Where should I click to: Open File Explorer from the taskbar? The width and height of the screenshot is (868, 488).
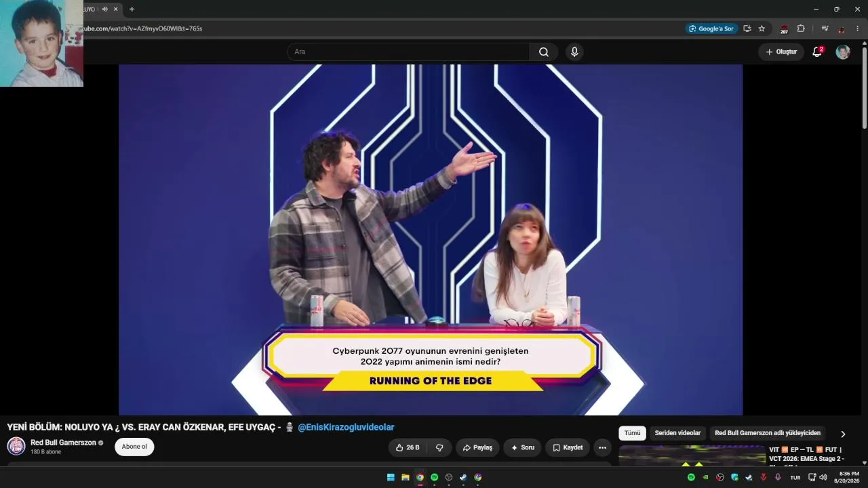click(x=406, y=477)
